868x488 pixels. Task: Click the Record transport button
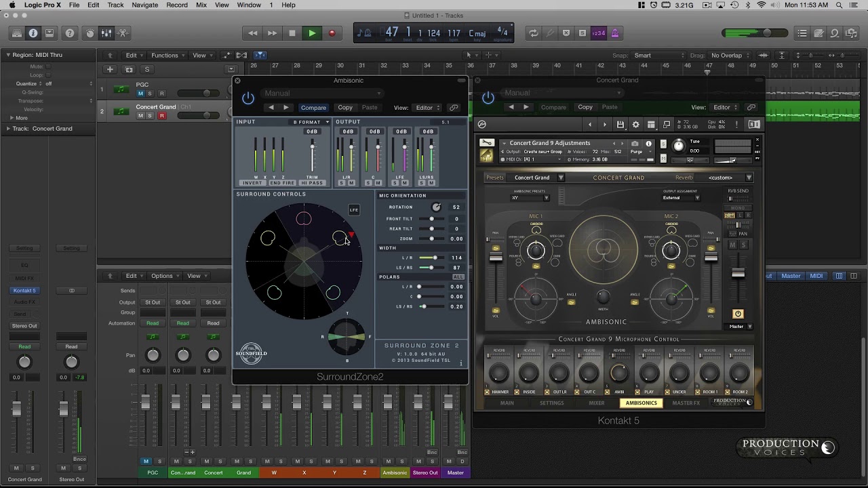pos(332,33)
